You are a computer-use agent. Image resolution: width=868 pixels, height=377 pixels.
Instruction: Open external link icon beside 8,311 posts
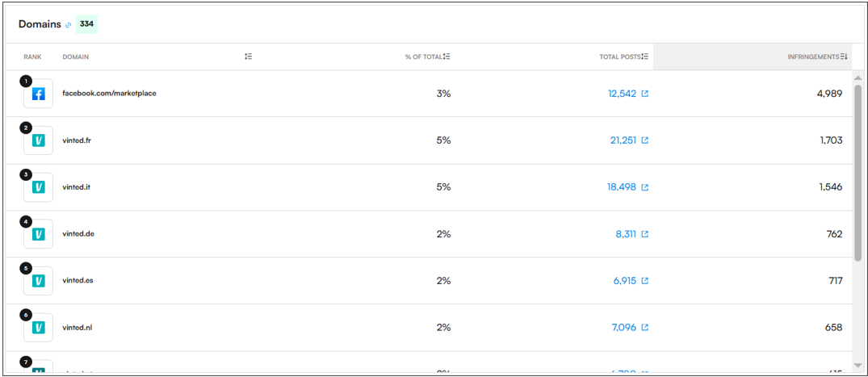pos(645,234)
